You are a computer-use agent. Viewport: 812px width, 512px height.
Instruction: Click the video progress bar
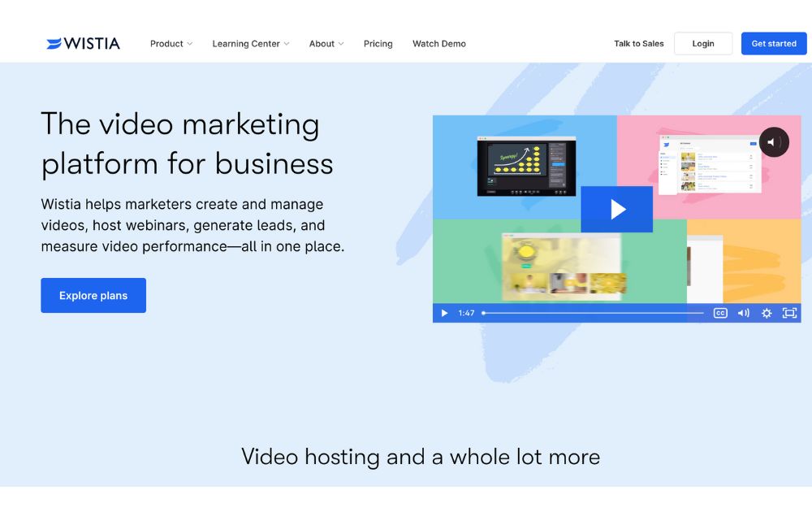click(x=593, y=313)
